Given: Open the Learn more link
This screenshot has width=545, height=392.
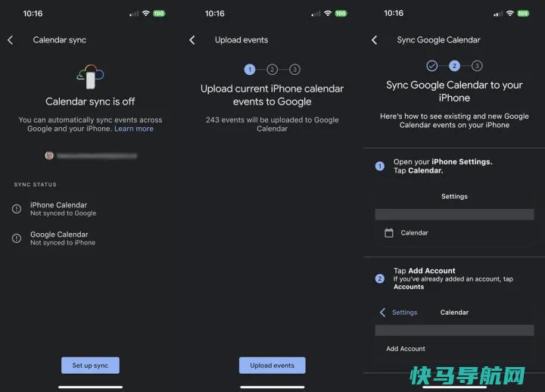Looking at the screenshot, I should 134,129.
